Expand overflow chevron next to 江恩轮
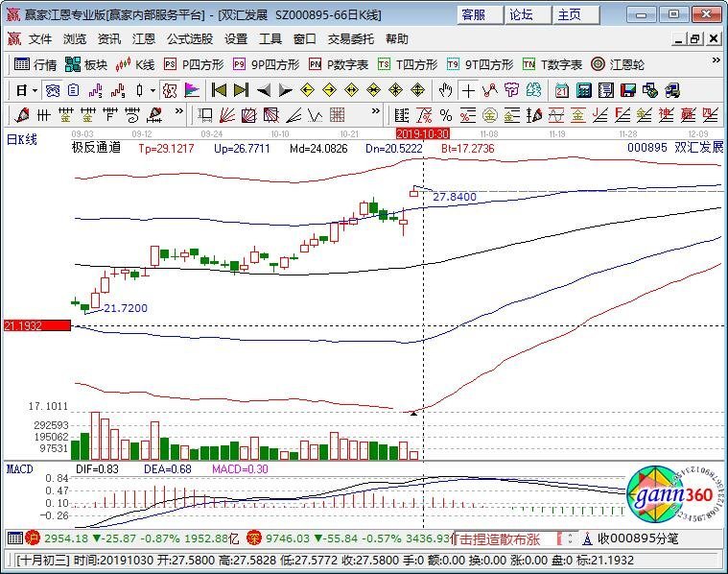This screenshot has height=574, width=728. pyautogui.click(x=716, y=60)
